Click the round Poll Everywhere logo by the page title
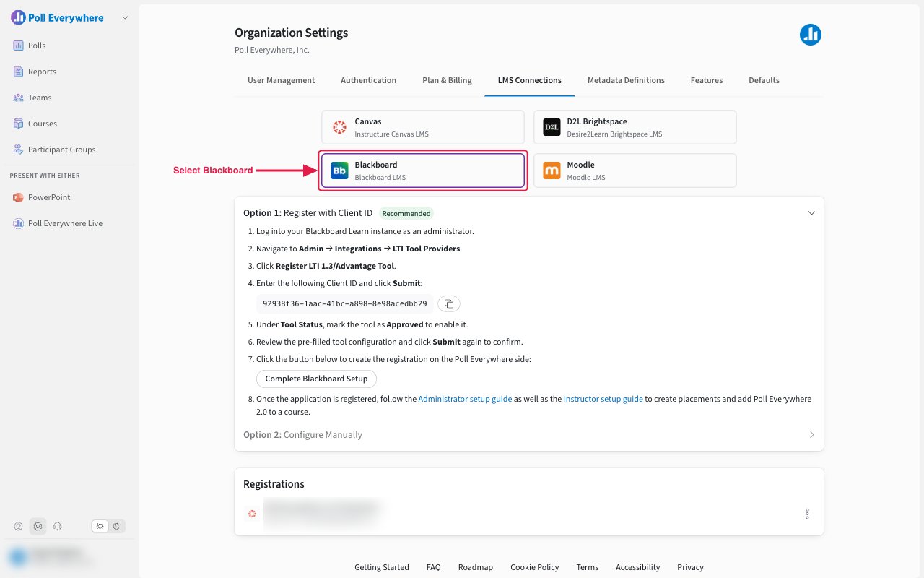This screenshot has height=578, width=924. (811, 35)
